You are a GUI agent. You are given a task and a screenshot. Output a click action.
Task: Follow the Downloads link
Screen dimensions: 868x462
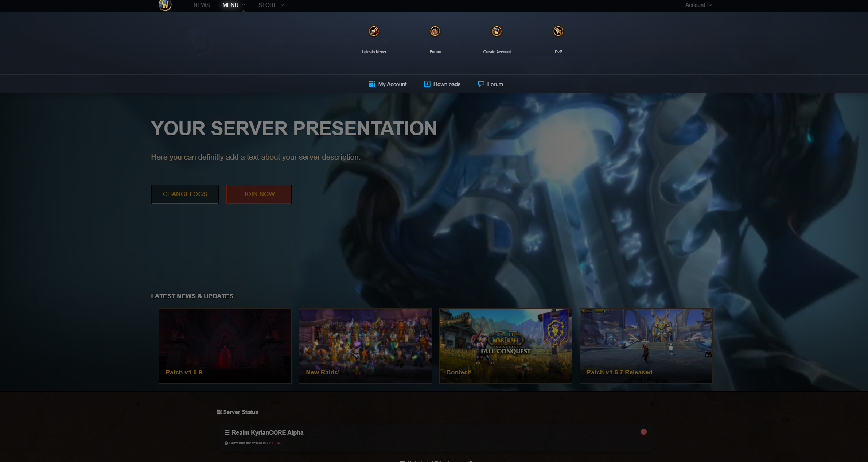pyautogui.click(x=447, y=84)
